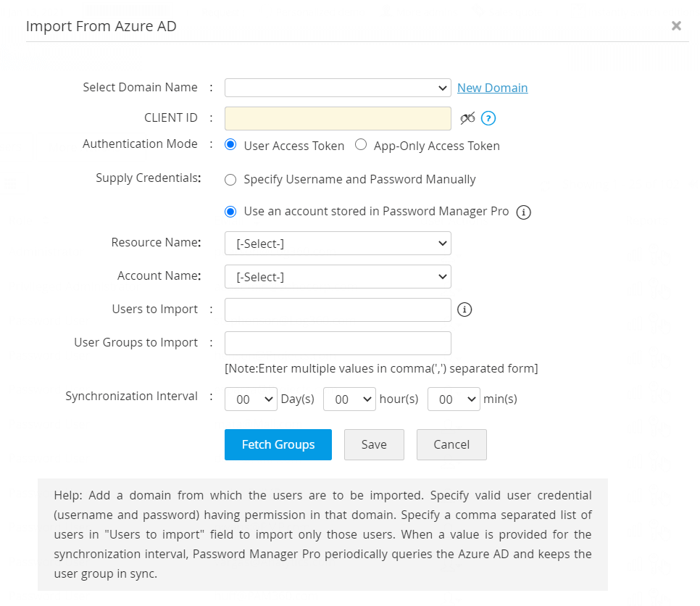
Task: Open synchronization Day(s) dropdown
Action: click(251, 399)
